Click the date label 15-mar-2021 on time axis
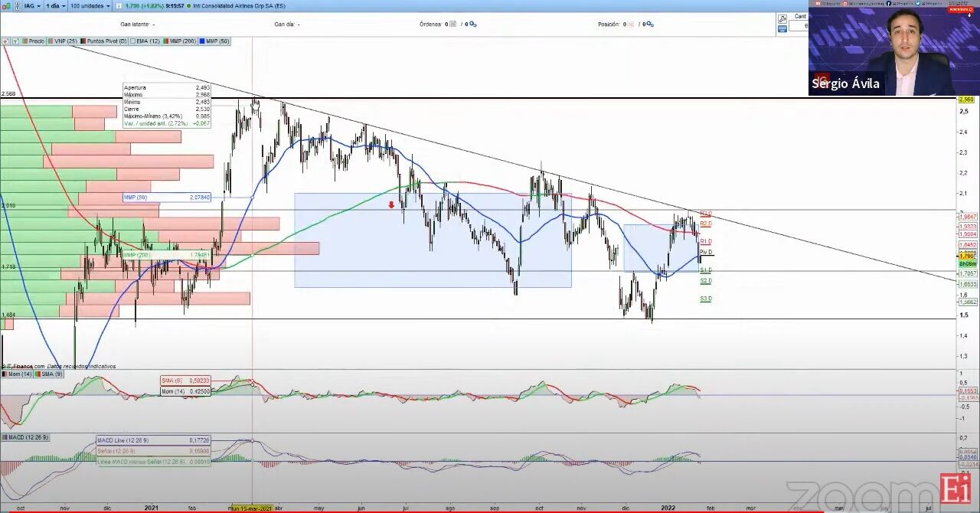The width and height of the screenshot is (980, 513). tap(251, 508)
